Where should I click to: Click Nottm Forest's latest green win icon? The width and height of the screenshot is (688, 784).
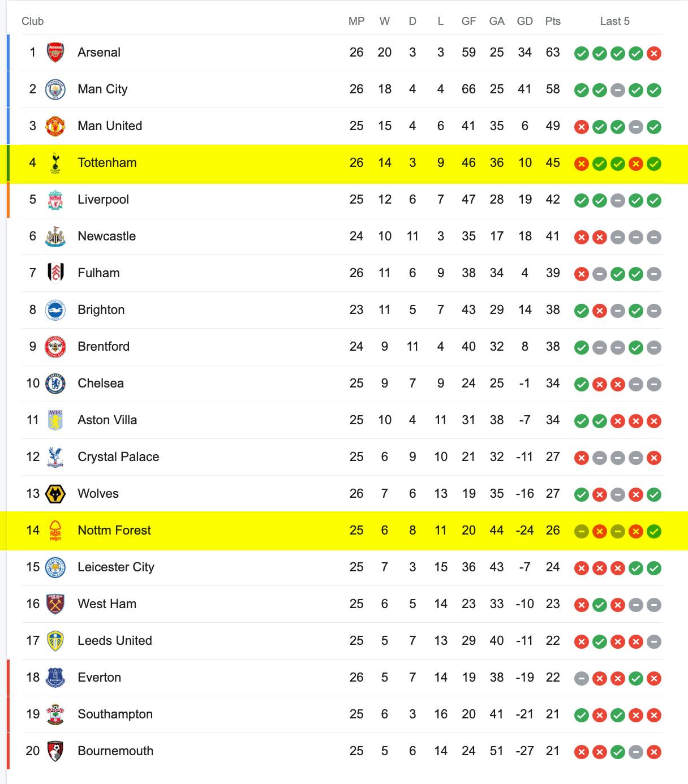(654, 532)
